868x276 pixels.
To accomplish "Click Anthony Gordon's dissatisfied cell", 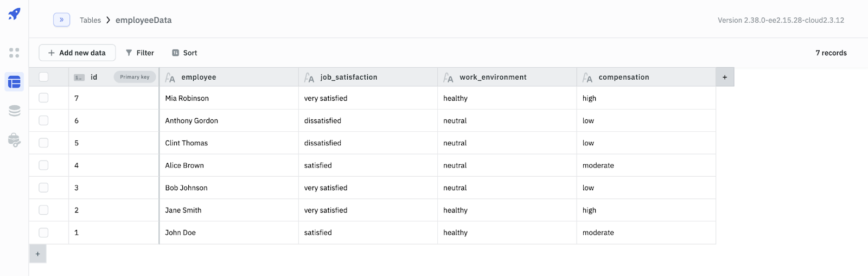I will point(368,120).
